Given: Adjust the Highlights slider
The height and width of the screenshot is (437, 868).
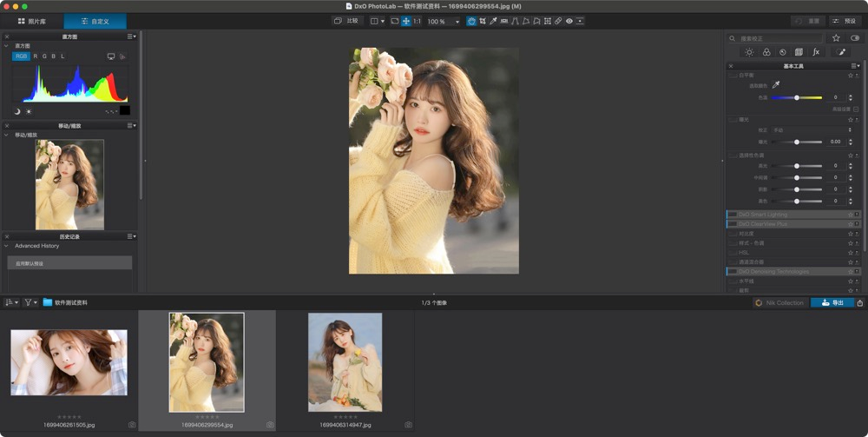Looking at the screenshot, I should point(797,166).
